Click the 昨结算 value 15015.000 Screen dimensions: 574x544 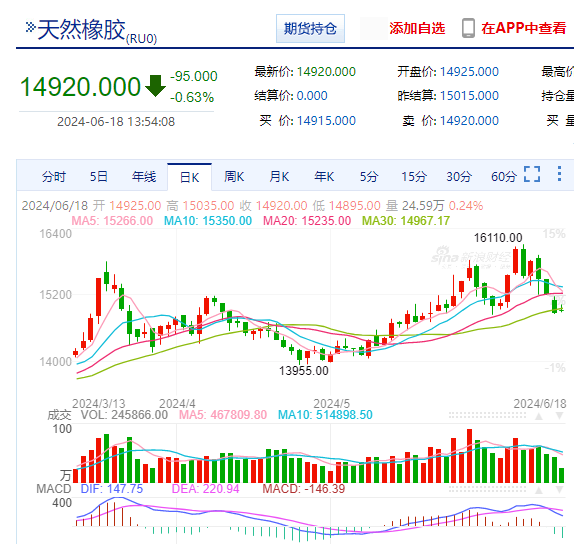coord(469,96)
